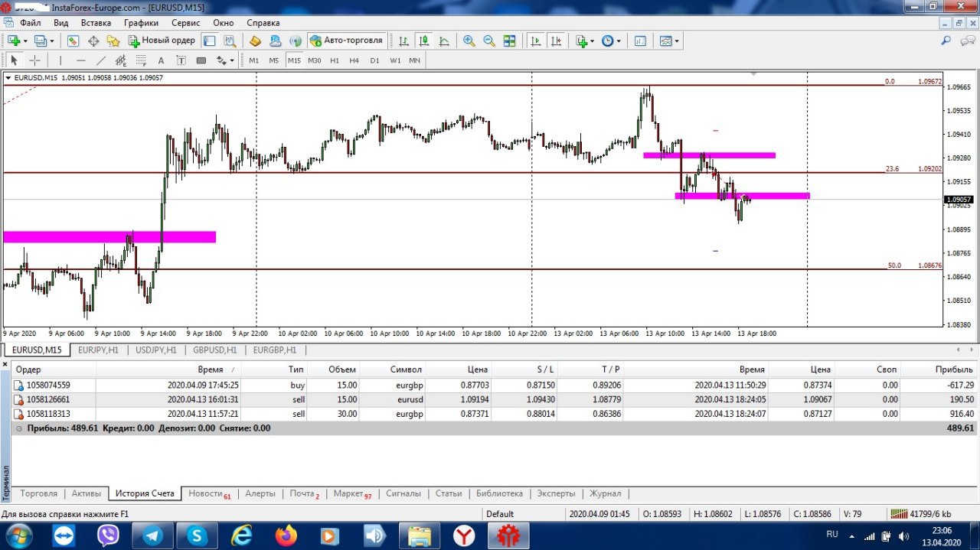Switch timeframe to H4
This screenshot has height=550, width=980.
coord(354,60)
